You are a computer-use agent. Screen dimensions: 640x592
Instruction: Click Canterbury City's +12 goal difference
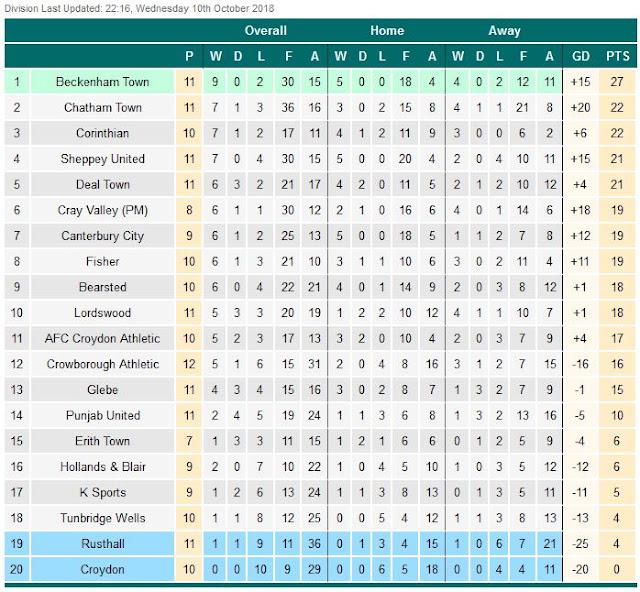pyautogui.click(x=580, y=236)
